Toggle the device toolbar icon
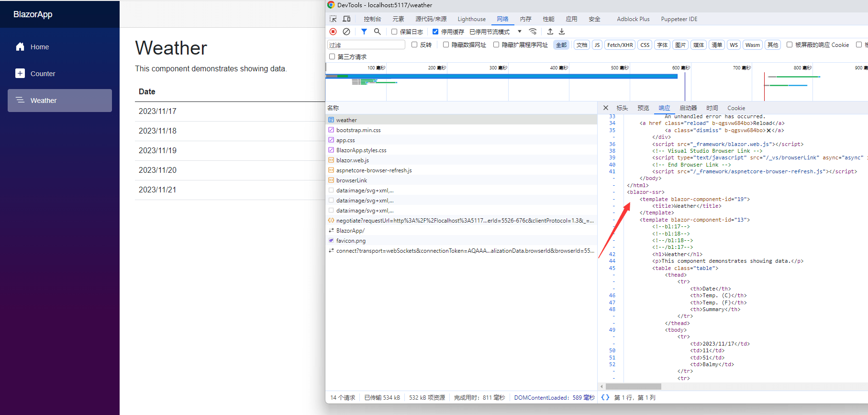This screenshot has height=415, width=868. tap(346, 19)
